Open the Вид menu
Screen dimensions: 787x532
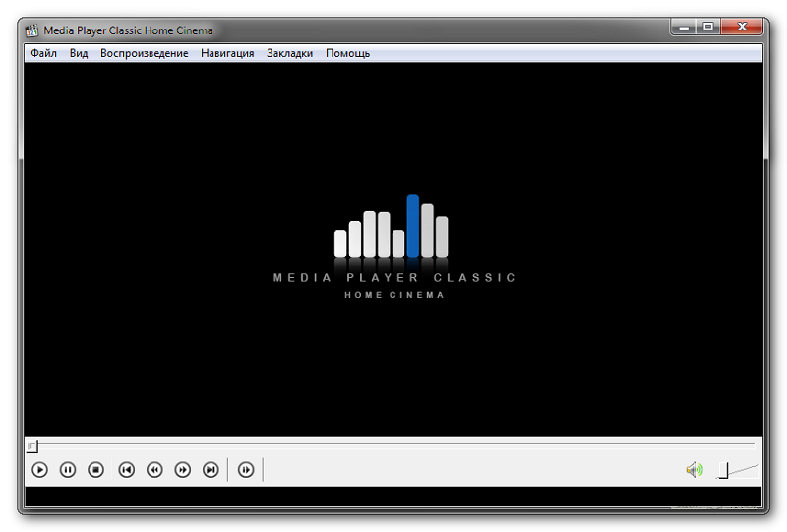coord(79,53)
